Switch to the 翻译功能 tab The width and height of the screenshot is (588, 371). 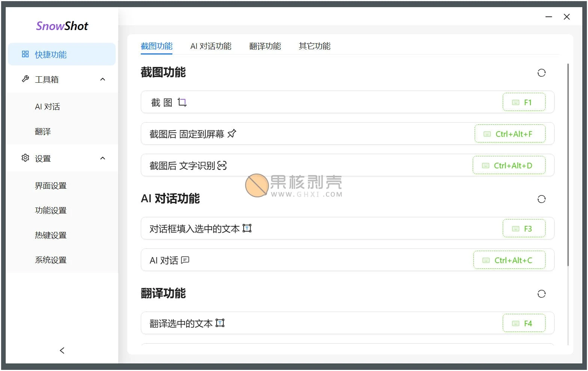point(265,46)
